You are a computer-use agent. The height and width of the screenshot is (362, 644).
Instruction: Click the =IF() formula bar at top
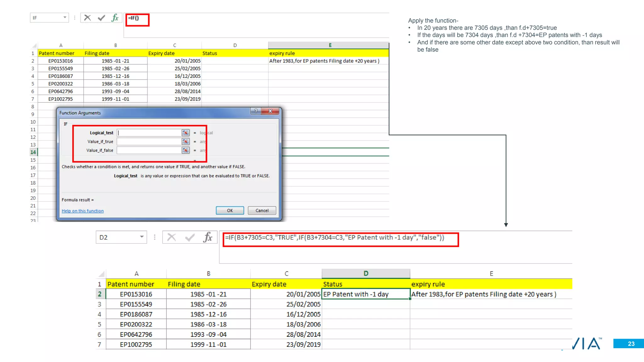256,25
